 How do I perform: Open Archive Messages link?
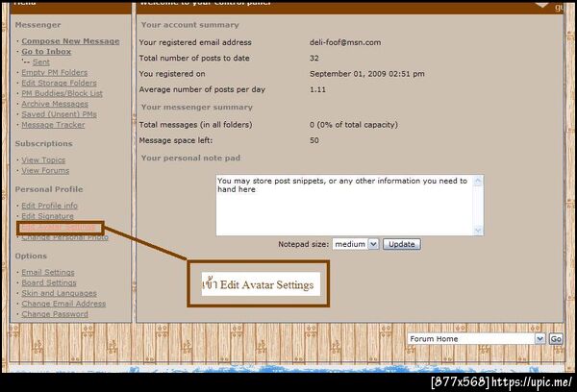click(55, 104)
